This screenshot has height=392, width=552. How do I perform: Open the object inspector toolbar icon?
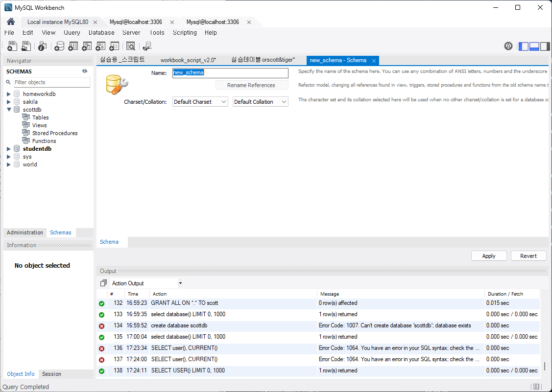pyautogui.click(x=42, y=46)
